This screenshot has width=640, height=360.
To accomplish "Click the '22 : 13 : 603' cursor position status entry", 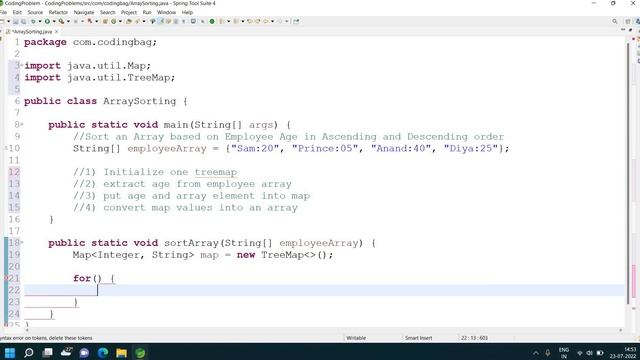I will click(x=474, y=338).
